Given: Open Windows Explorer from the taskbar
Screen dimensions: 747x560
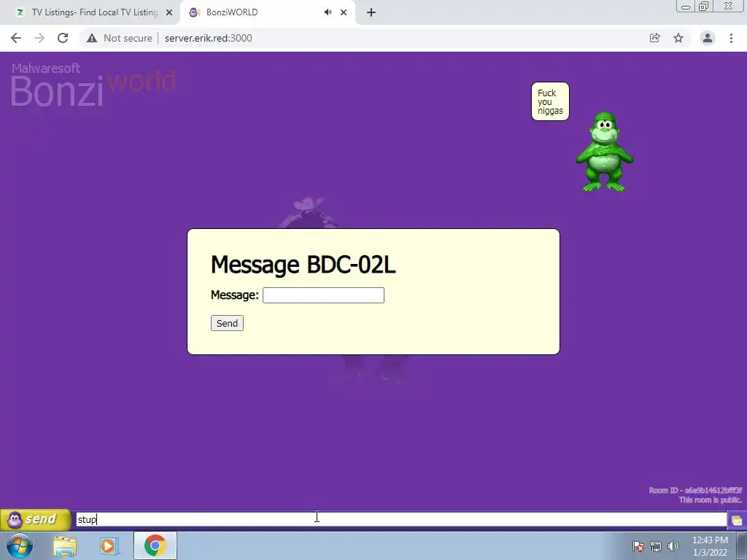Looking at the screenshot, I should [x=65, y=546].
